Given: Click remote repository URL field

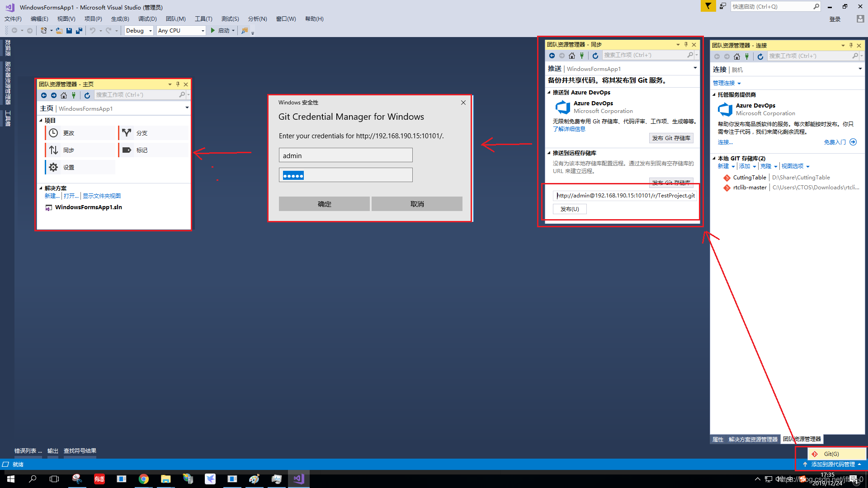Looking at the screenshot, I should pos(625,196).
